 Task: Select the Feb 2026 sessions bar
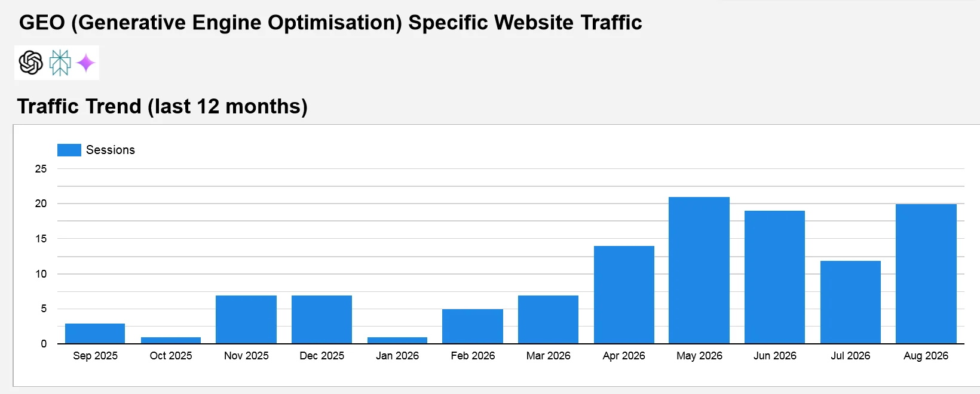point(473,327)
